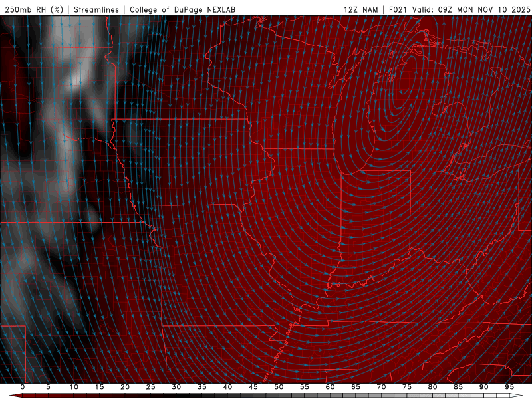The height and width of the screenshot is (399, 532).
Task: Click the black colorbar segment between 30 and 35
Action: [189, 396]
